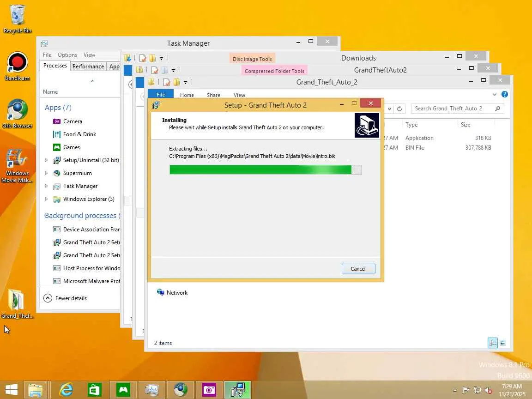Click the network tray icon
The height and width of the screenshot is (399, 532).
click(x=478, y=390)
